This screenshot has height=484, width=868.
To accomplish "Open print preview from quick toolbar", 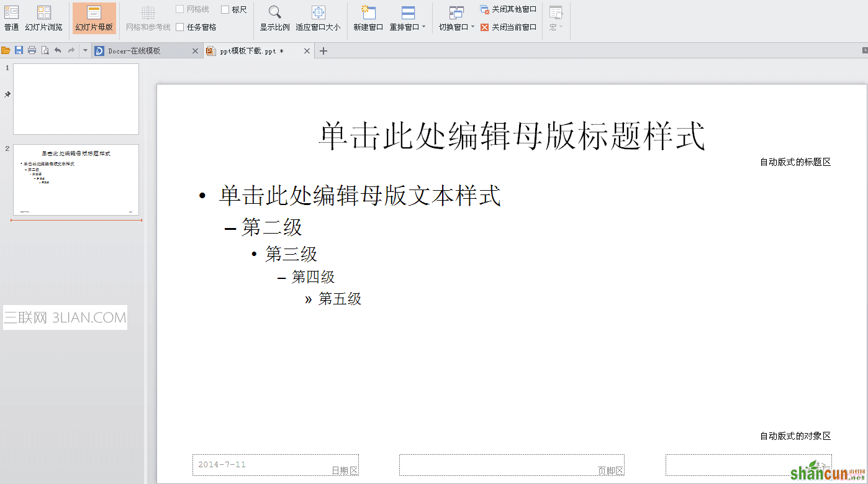I will click(45, 50).
